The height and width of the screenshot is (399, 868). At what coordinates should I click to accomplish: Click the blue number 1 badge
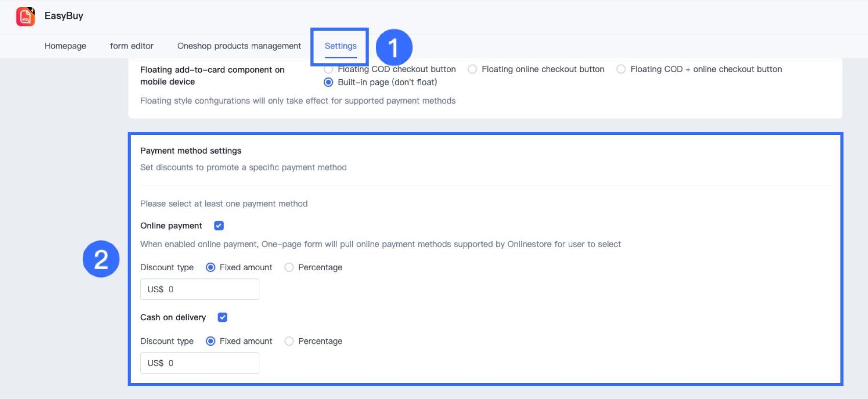coord(394,48)
